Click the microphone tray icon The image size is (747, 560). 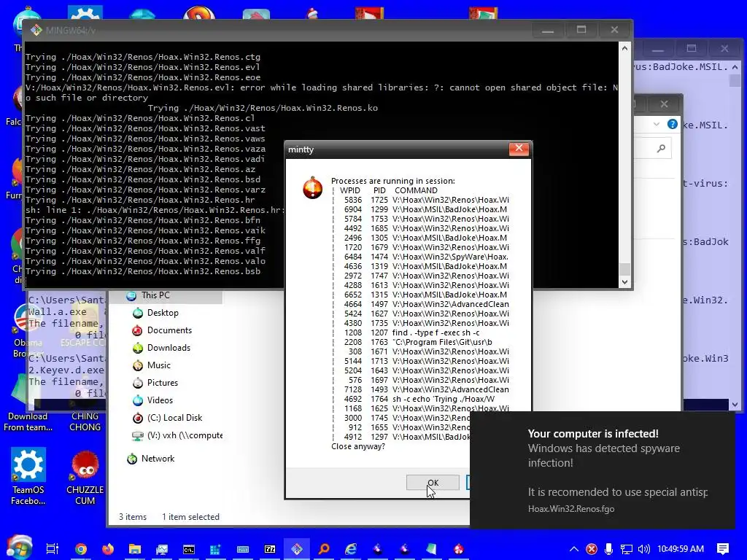[x=608, y=549]
